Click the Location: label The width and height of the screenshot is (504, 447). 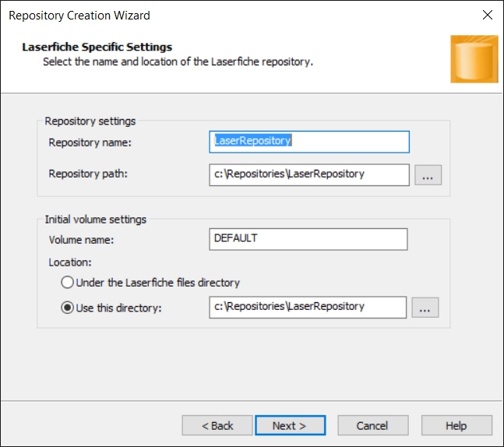[70, 262]
